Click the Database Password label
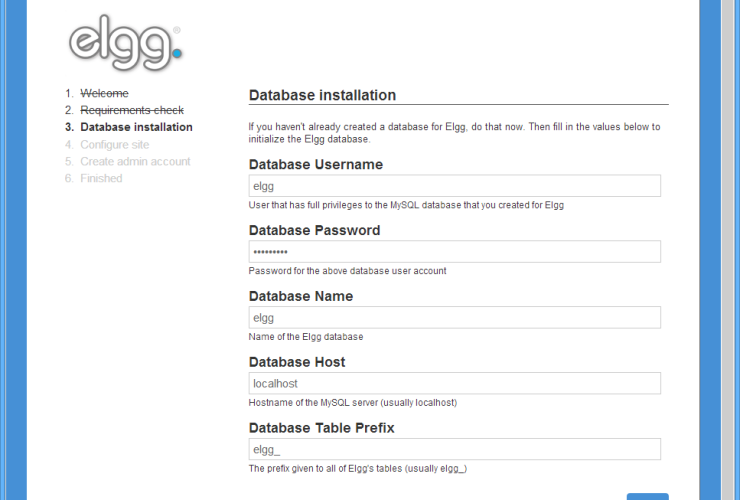The height and width of the screenshot is (500, 740). tap(314, 230)
